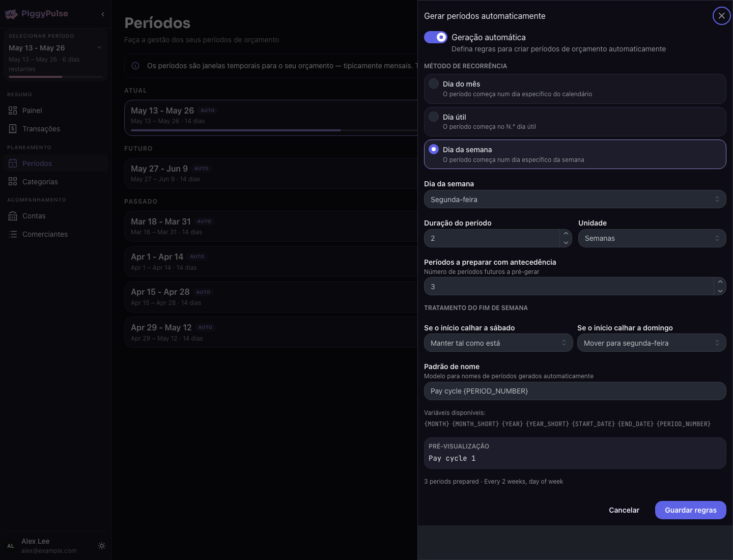
Task: Open Transações in the sidebar
Action: pos(55,129)
